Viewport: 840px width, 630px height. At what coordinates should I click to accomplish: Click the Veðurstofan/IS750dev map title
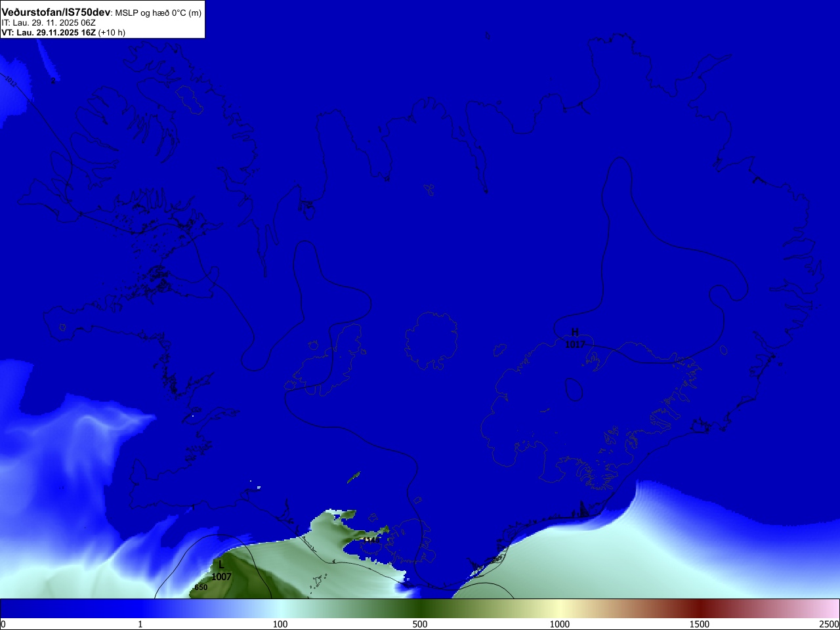56,12
